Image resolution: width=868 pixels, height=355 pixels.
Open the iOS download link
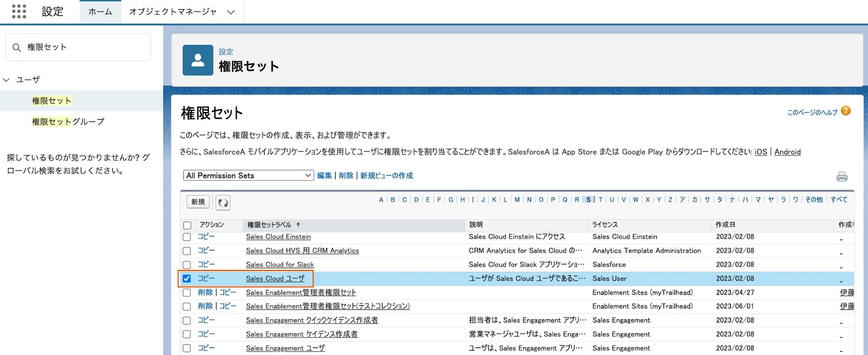click(761, 152)
